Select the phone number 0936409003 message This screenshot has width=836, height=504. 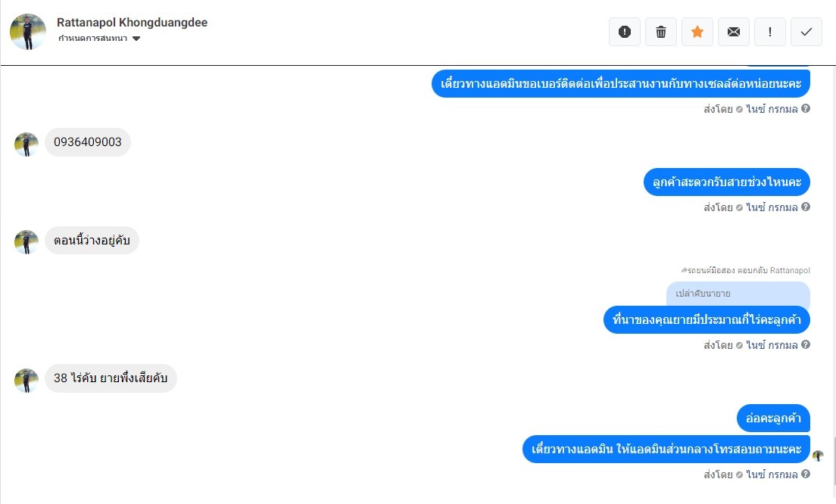click(x=88, y=142)
